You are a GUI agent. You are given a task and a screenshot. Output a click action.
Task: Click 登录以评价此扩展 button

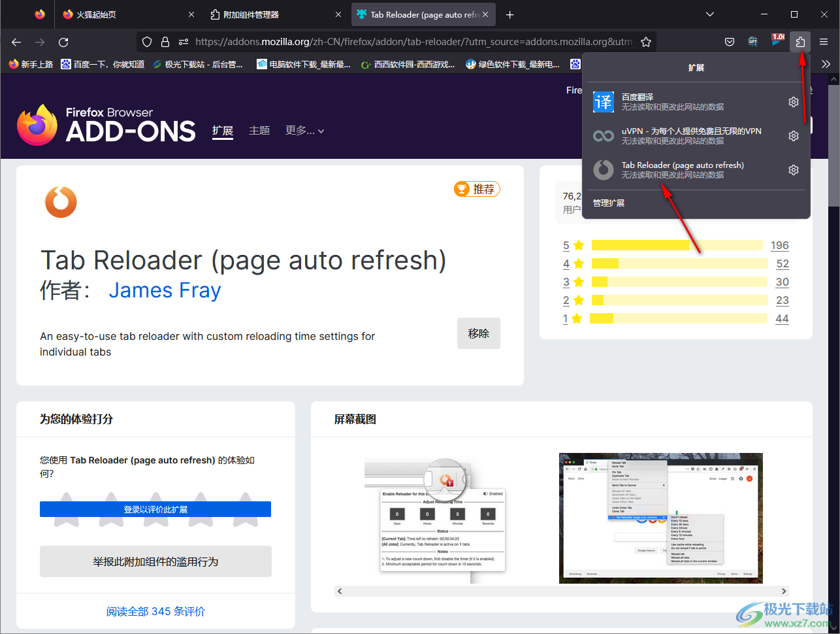point(155,509)
